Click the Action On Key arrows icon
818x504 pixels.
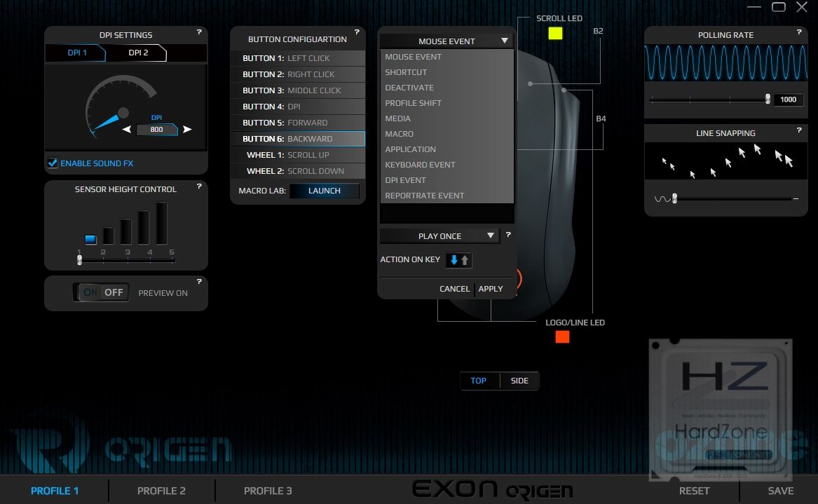(459, 260)
